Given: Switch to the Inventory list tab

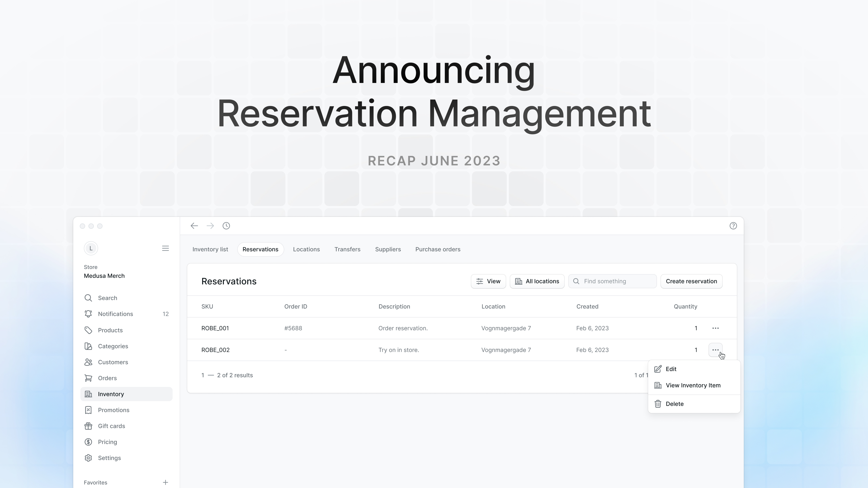Looking at the screenshot, I should tap(210, 249).
